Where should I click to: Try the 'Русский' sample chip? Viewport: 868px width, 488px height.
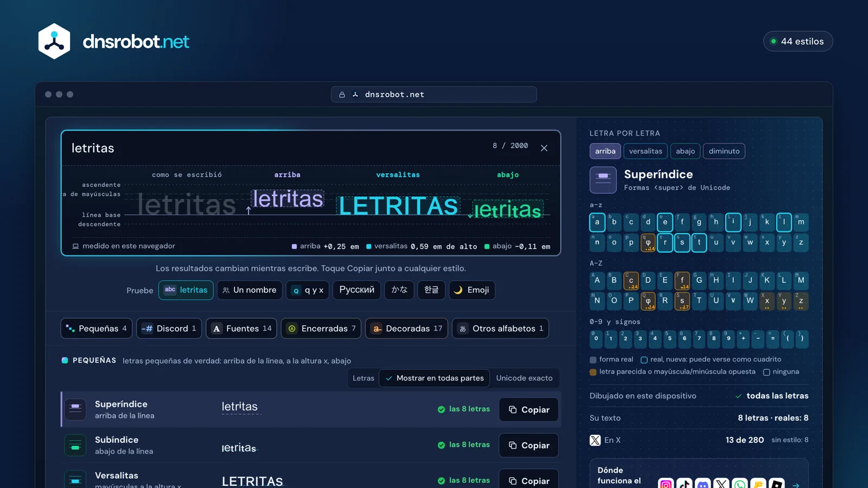pyautogui.click(x=357, y=290)
